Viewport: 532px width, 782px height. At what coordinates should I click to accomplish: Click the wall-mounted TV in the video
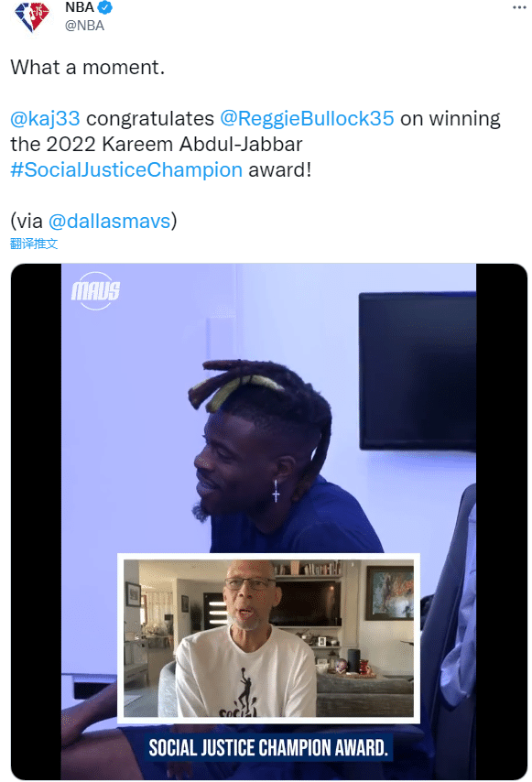[x=418, y=371]
